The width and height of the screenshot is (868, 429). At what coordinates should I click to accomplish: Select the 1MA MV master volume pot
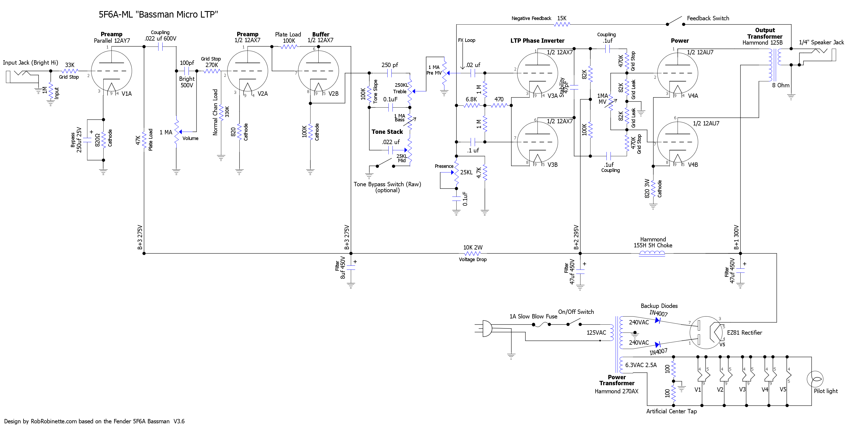pyautogui.click(x=611, y=103)
